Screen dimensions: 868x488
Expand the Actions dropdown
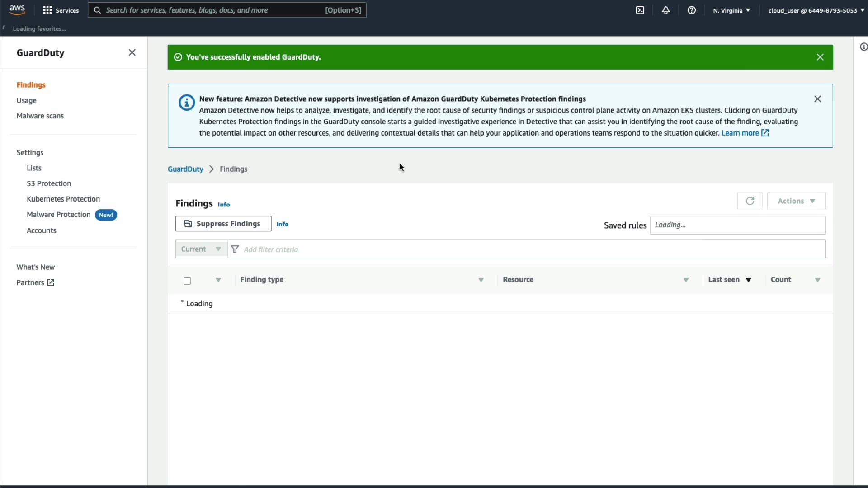pyautogui.click(x=796, y=201)
